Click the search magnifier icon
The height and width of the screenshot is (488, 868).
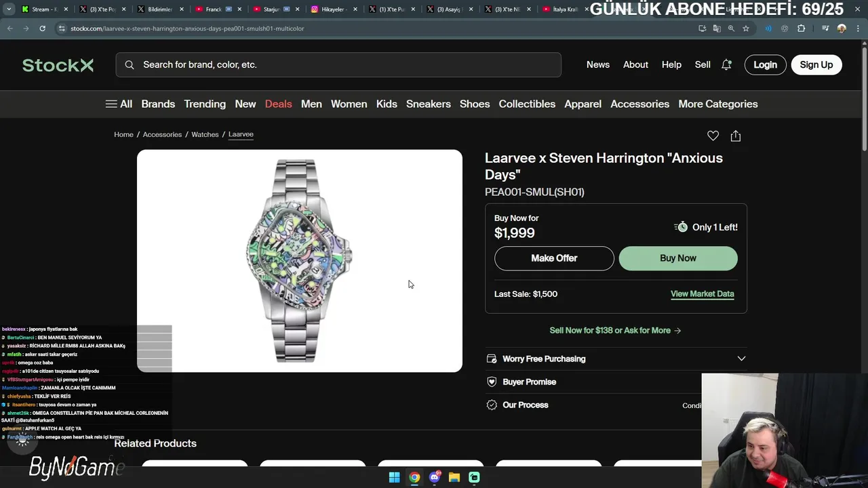tap(130, 65)
